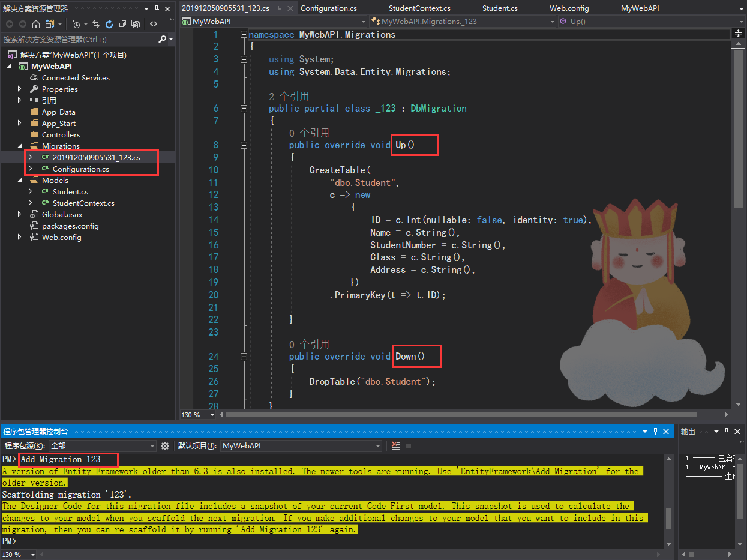Image resolution: width=747 pixels, height=560 pixels.
Task: Sync Solution Explorer with the active document
Action: pyautogui.click(x=95, y=24)
